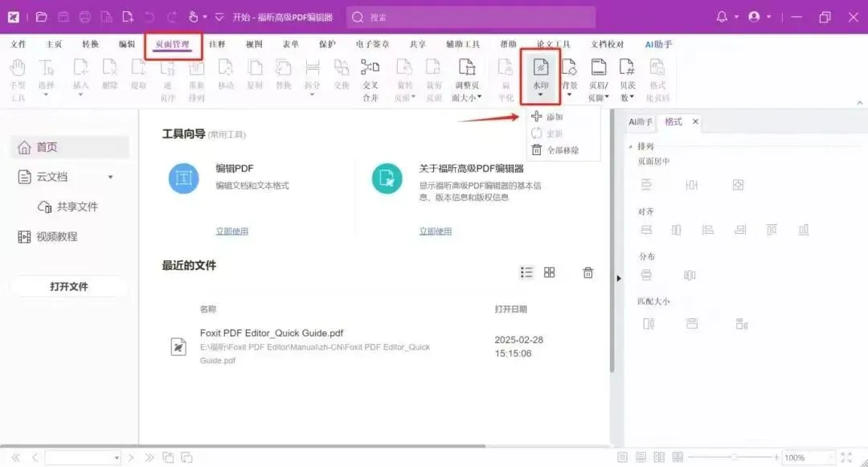Expand the 云文档 sidebar arrow
Viewport: 868px width, 467px height.
111,177
